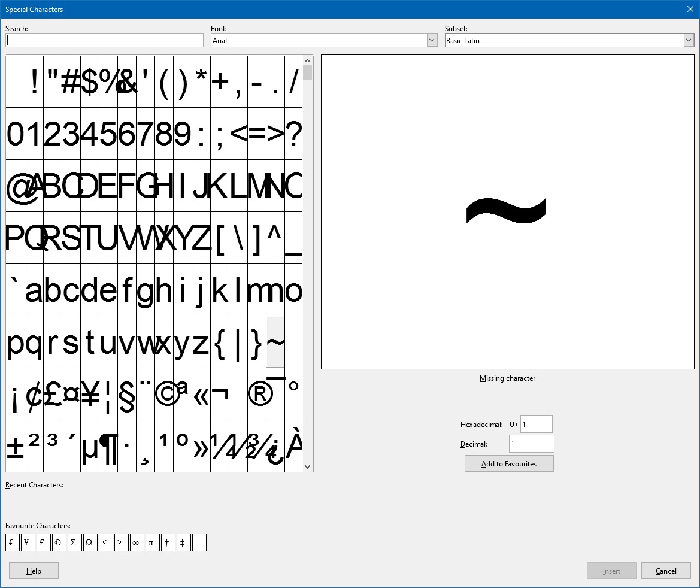Open the Subset dropdown showing Basic Latin
The width and height of the screenshot is (700, 588).
coord(690,40)
